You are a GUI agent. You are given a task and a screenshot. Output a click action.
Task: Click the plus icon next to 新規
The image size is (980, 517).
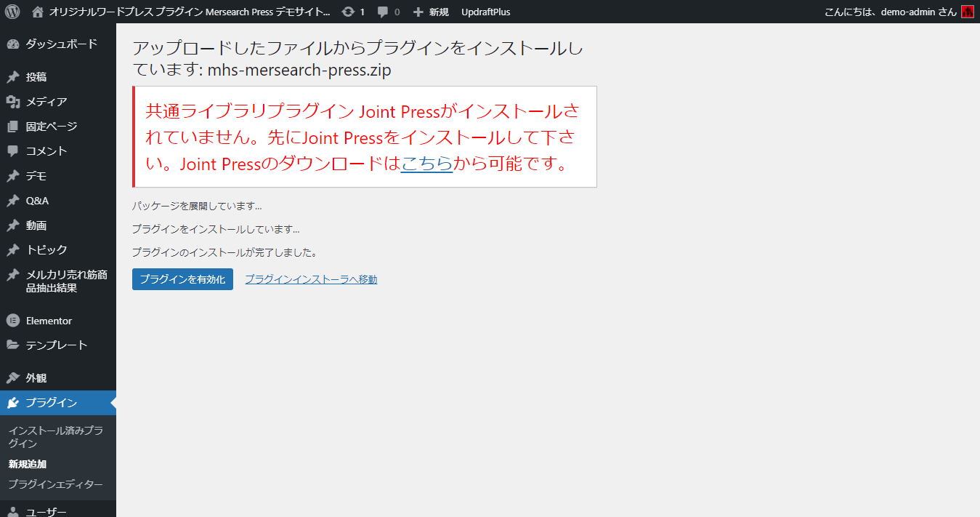point(418,12)
